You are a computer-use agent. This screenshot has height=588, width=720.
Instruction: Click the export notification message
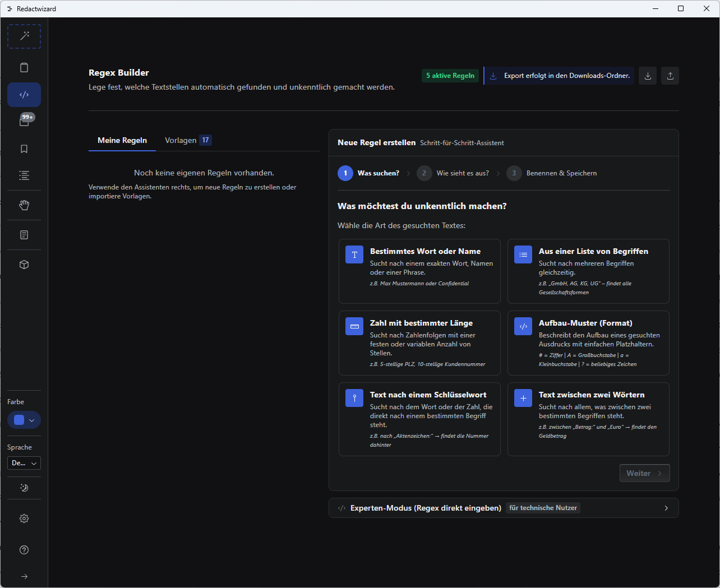(559, 76)
